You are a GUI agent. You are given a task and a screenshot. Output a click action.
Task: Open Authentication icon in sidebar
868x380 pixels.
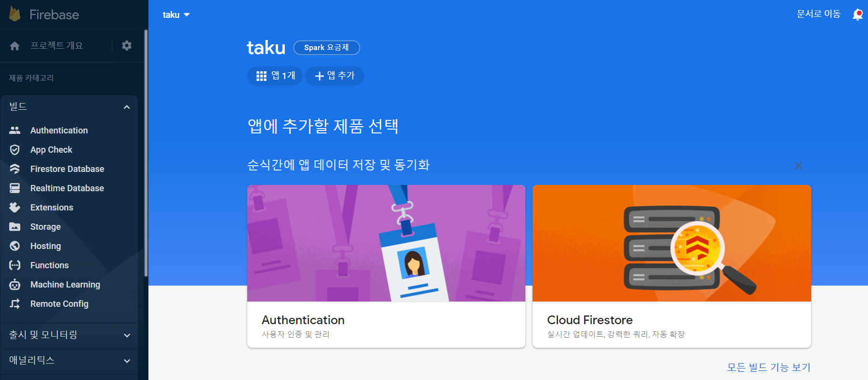(x=15, y=131)
